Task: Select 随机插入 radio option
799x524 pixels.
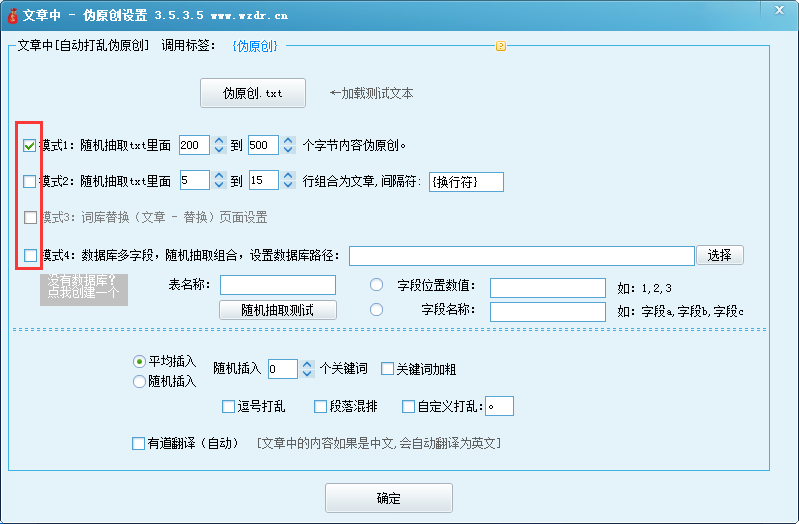Action: (x=139, y=381)
